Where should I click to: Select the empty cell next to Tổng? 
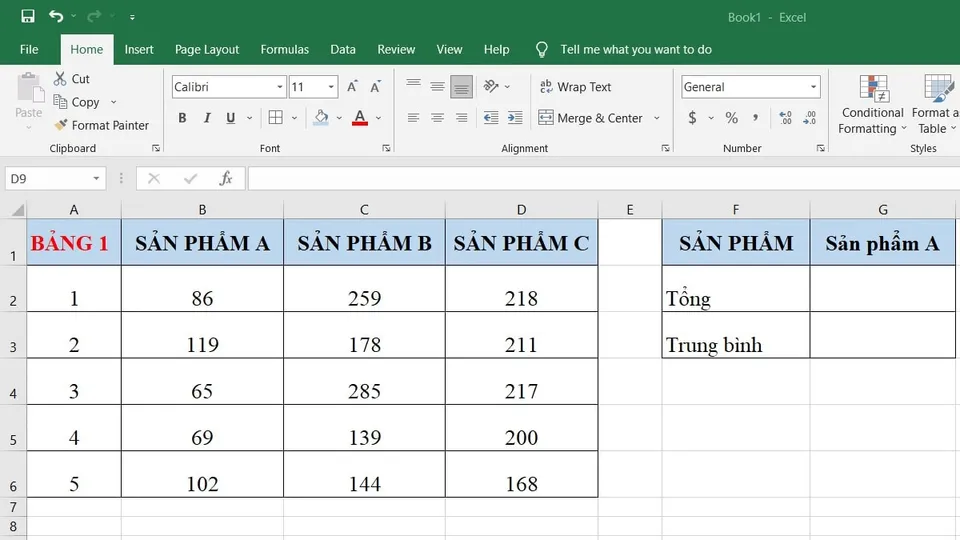[x=882, y=289]
